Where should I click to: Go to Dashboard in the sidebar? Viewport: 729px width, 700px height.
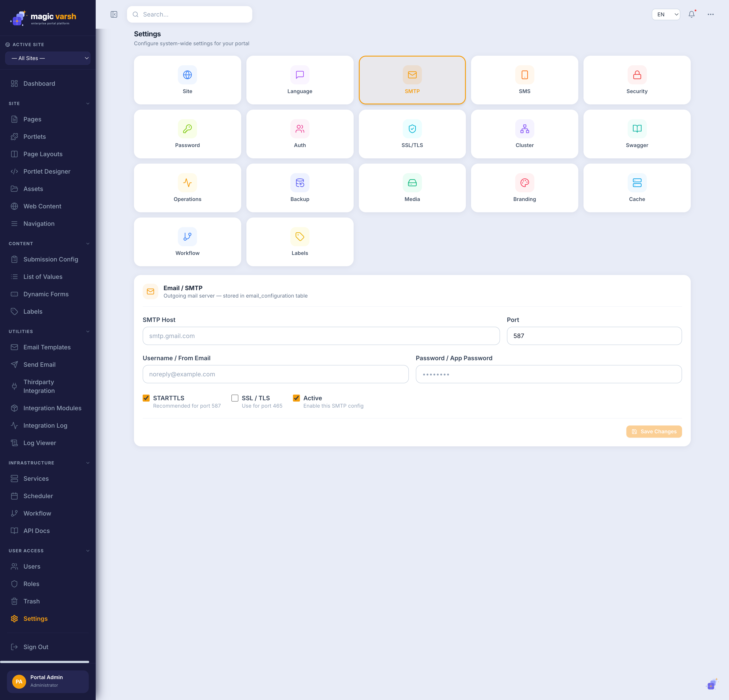tap(48, 84)
